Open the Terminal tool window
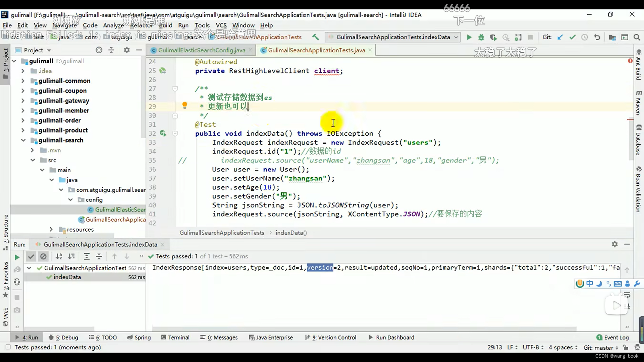 click(x=175, y=337)
